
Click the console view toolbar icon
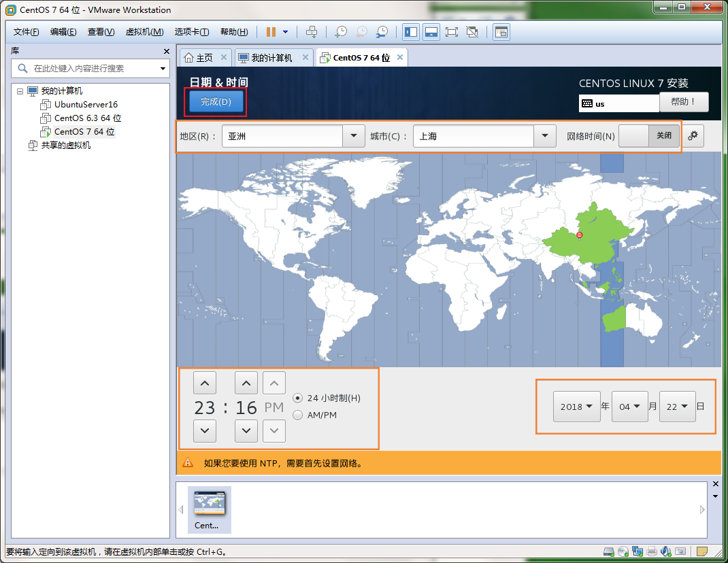point(501,32)
